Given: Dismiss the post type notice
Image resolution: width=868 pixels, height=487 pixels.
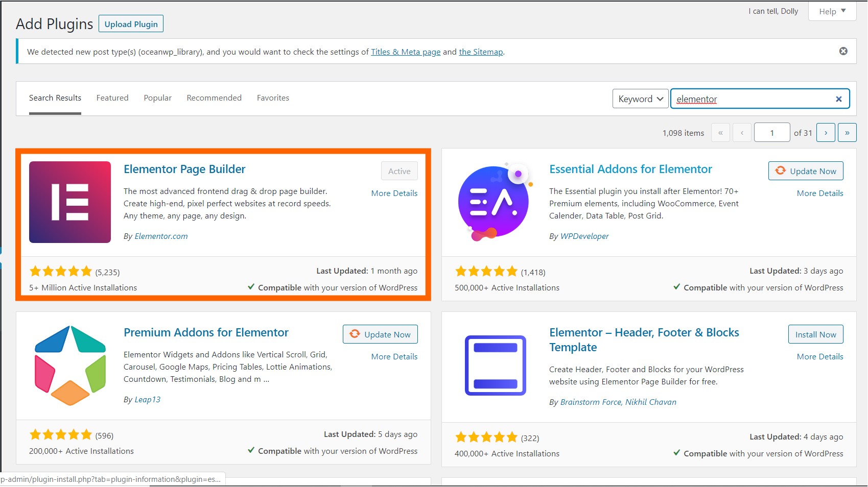Looking at the screenshot, I should tap(843, 51).
